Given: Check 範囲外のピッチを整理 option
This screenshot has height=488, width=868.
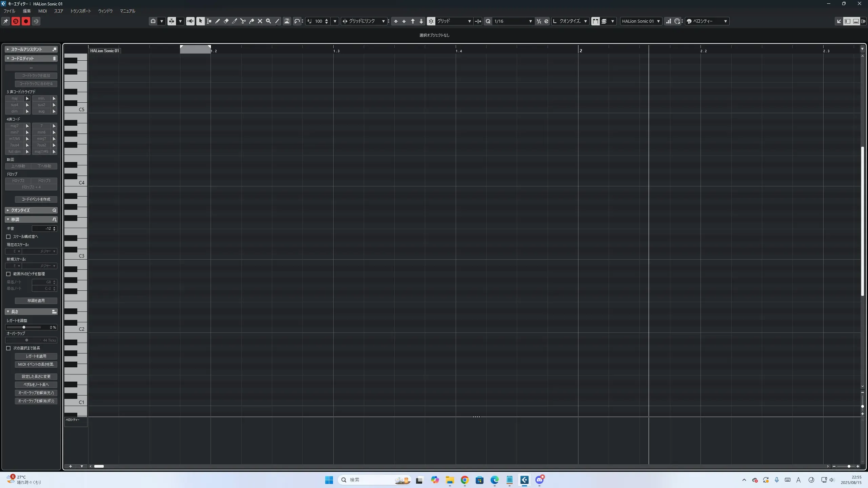Looking at the screenshot, I should (8, 274).
